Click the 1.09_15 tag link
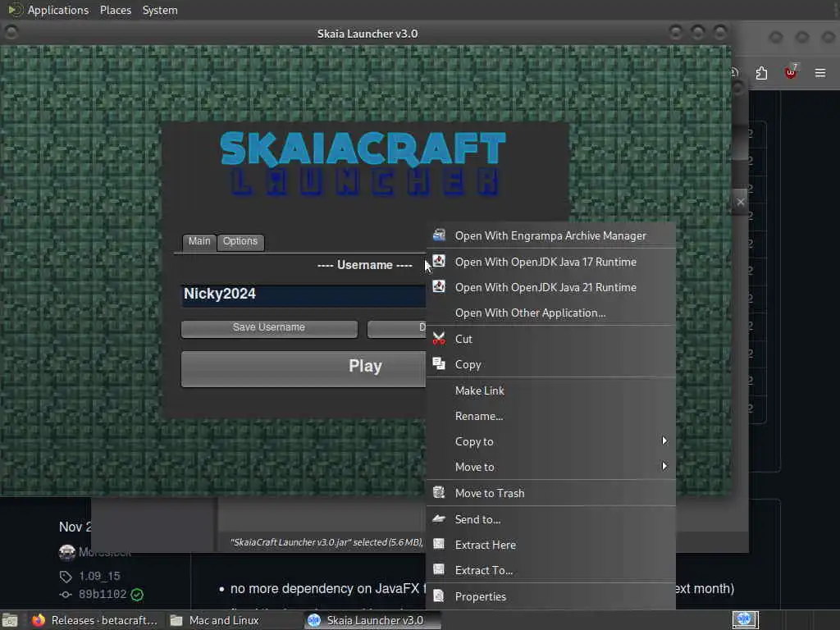The height and width of the screenshot is (630, 840). pos(99,576)
